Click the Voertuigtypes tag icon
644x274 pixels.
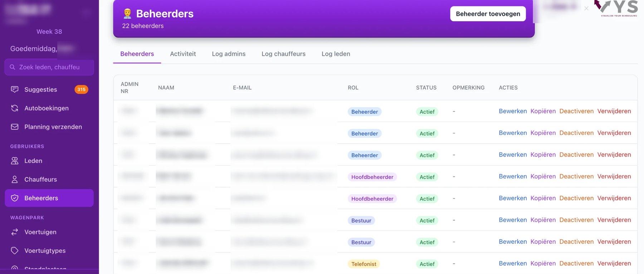[15, 250]
